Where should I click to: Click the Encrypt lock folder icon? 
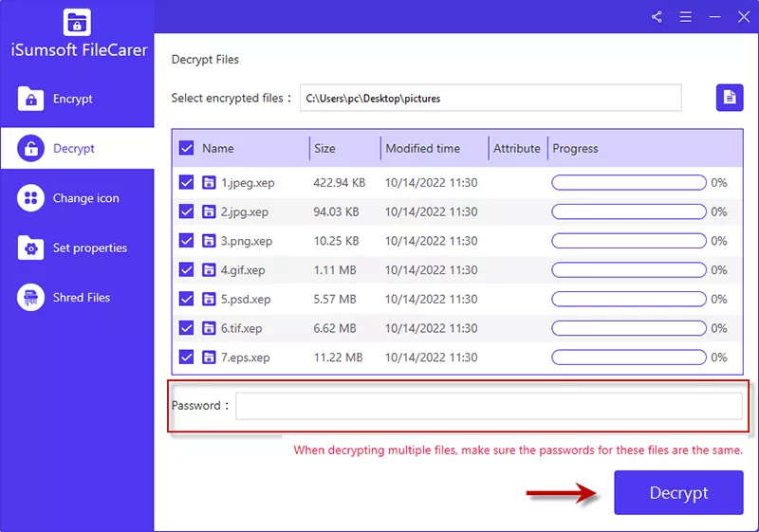30,99
